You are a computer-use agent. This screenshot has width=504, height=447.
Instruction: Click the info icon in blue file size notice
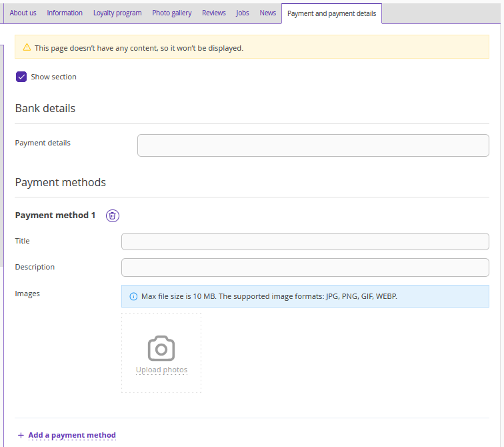pyautogui.click(x=133, y=296)
